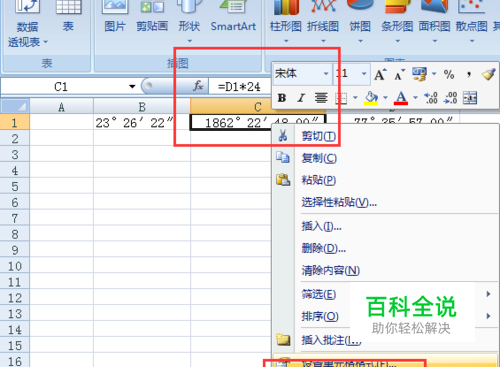Select row 15 header
This screenshot has height=367, width=500.
pos(15,346)
